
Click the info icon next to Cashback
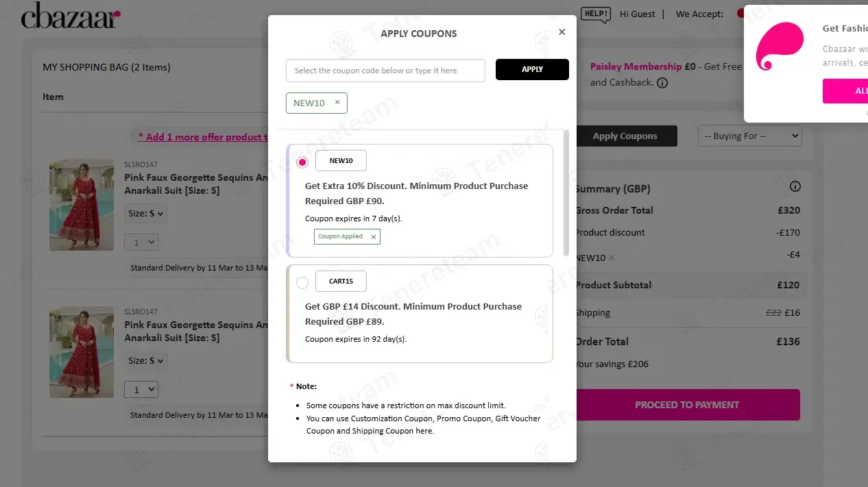pos(662,83)
